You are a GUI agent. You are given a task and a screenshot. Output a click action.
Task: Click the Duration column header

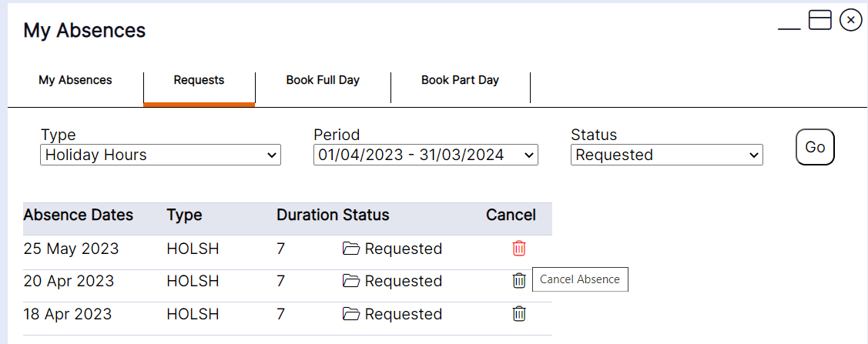(x=307, y=215)
